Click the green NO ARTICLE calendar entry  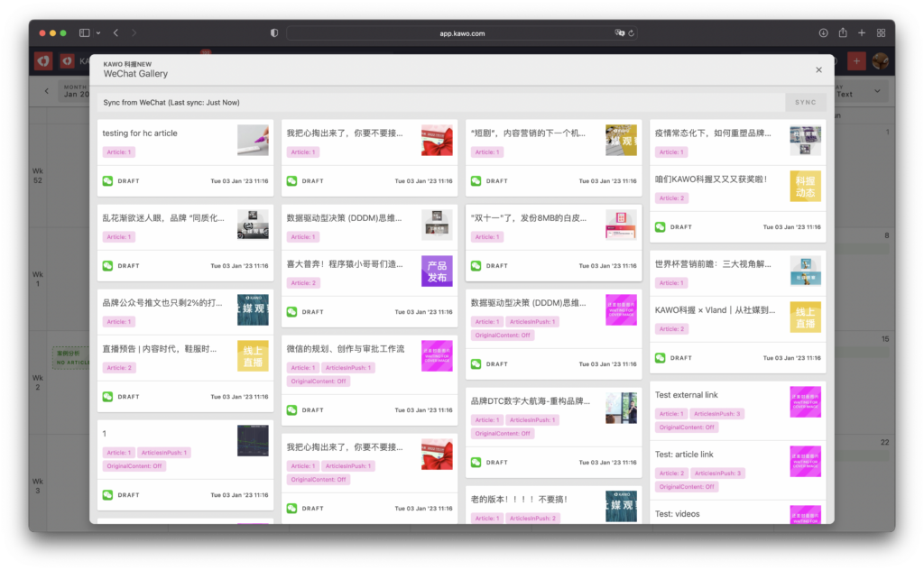click(72, 358)
